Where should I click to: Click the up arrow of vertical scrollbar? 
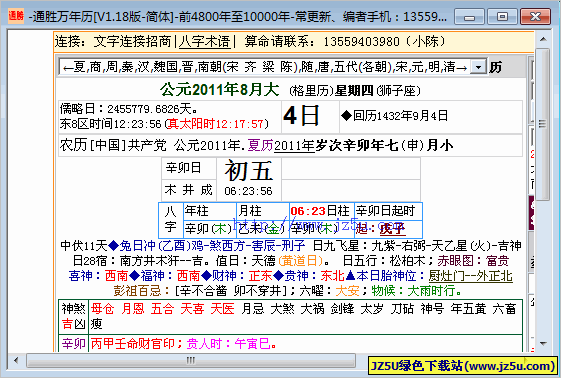[x=543, y=39]
